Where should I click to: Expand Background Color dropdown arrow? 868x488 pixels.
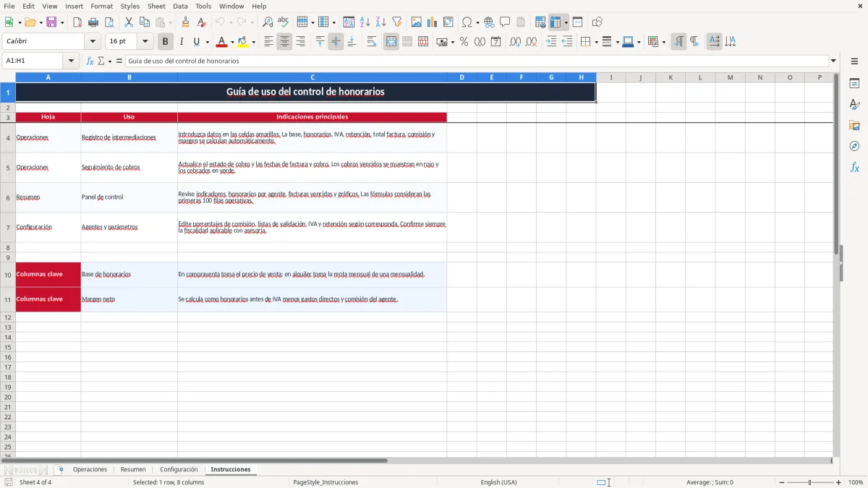pyautogui.click(x=253, y=42)
